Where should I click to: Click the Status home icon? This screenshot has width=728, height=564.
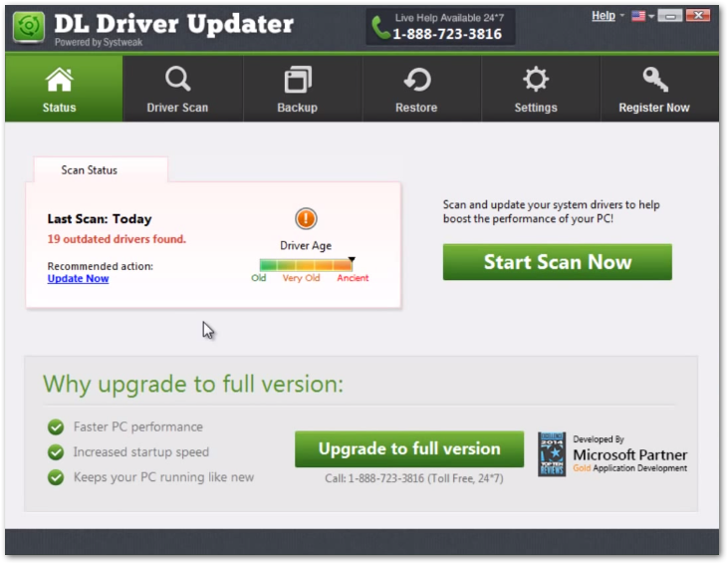(x=60, y=80)
